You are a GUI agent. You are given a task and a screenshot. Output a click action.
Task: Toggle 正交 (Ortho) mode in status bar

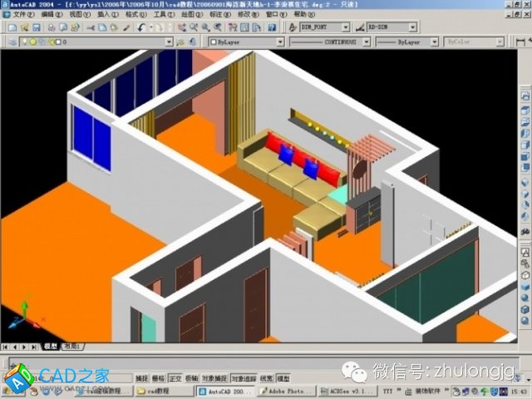click(175, 377)
